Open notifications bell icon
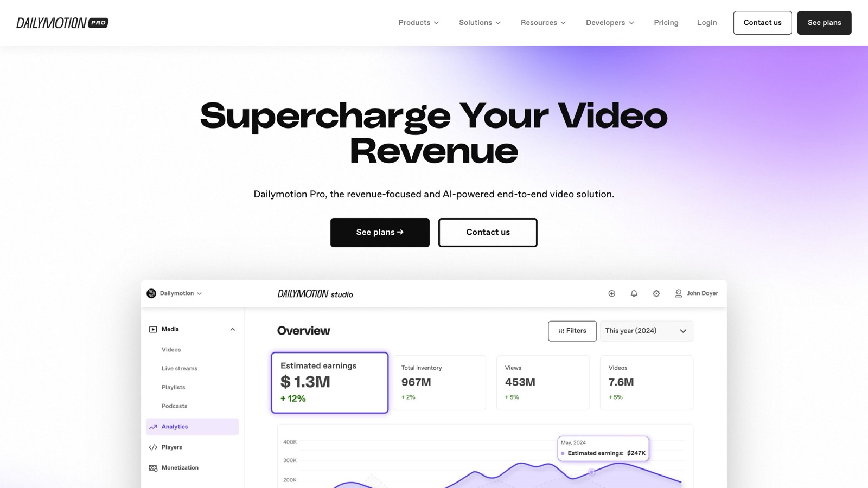The width and height of the screenshot is (868, 488). pyautogui.click(x=634, y=293)
